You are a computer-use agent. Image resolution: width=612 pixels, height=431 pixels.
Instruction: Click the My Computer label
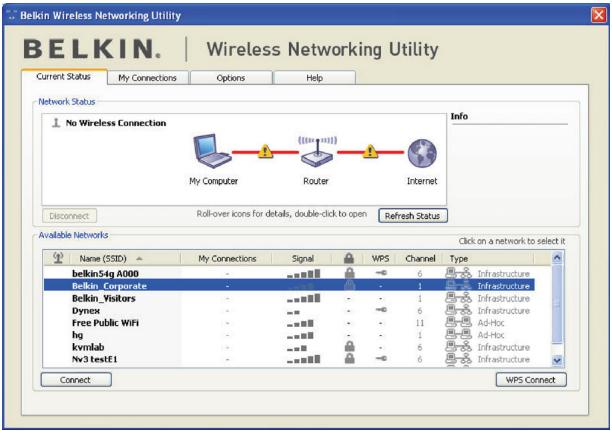pos(213,181)
